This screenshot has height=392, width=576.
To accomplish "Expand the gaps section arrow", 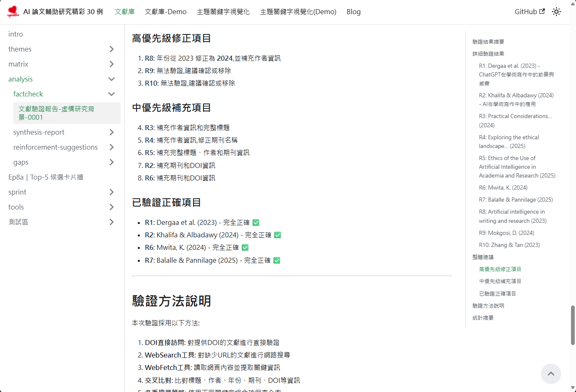I will [x=111, y=162].
